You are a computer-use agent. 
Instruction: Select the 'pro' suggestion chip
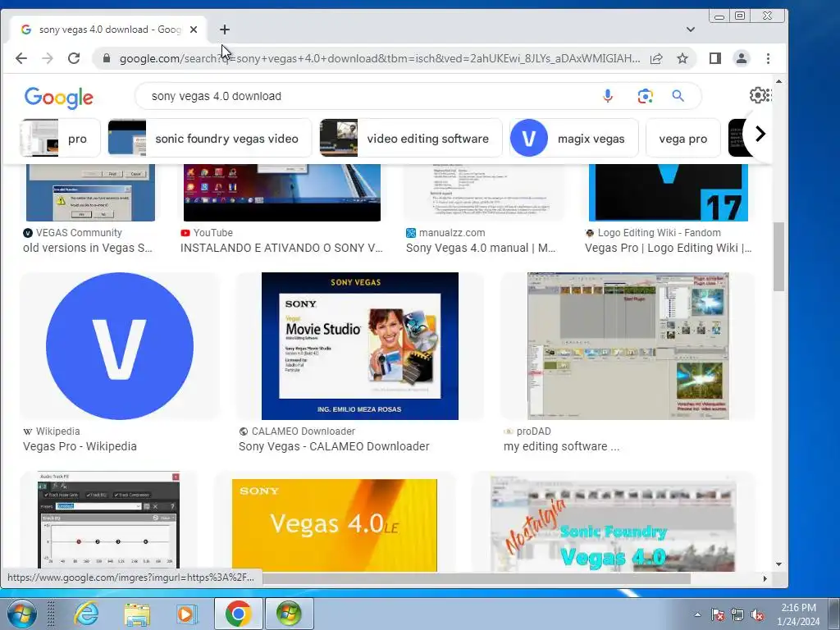[60, 138]
